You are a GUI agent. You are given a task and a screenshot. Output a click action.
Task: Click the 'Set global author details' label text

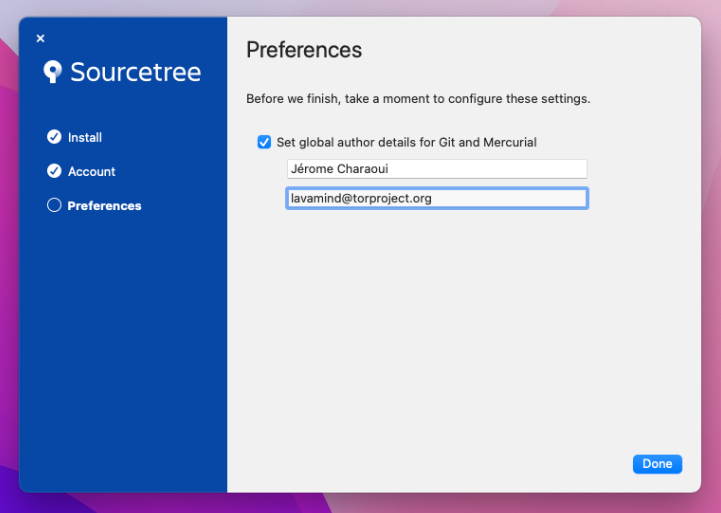click(x=406, y=142)
